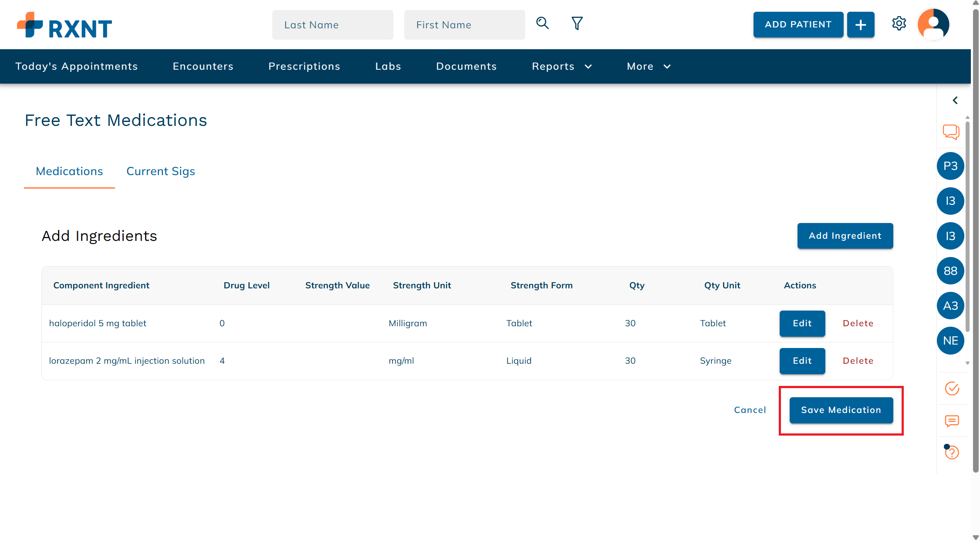980x541 pixels.
Task: Expand the More dropdown menu
Action: point(648,66)
